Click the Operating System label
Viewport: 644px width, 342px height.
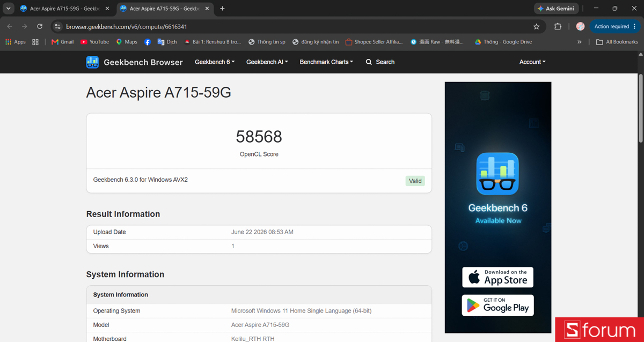116,311
